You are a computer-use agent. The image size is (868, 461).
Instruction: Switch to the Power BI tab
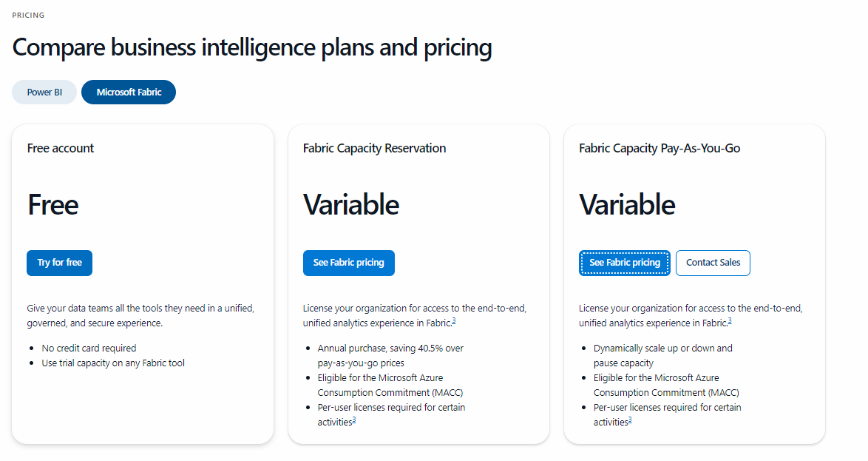pyautogui.click(x=44, y=92)
